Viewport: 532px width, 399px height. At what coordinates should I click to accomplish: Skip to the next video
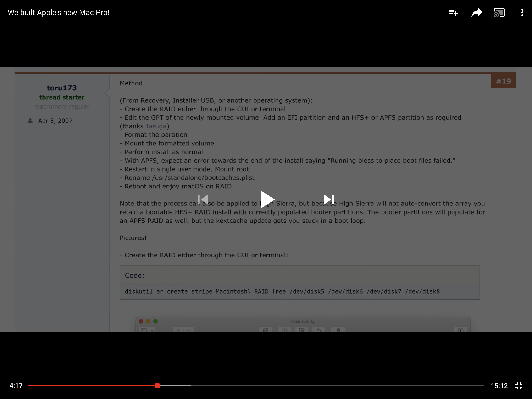pyautogui.click(x=329, y=199)
